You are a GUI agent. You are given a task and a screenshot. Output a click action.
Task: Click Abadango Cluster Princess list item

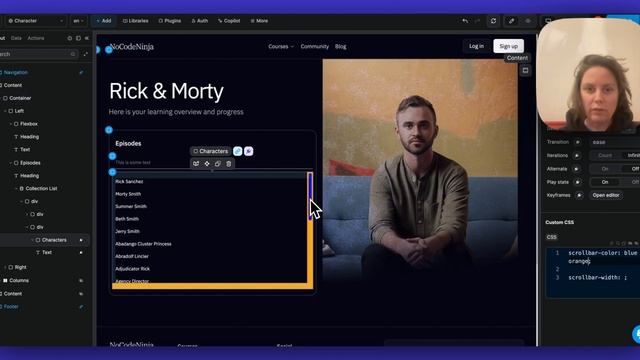(x=143, y=244)
